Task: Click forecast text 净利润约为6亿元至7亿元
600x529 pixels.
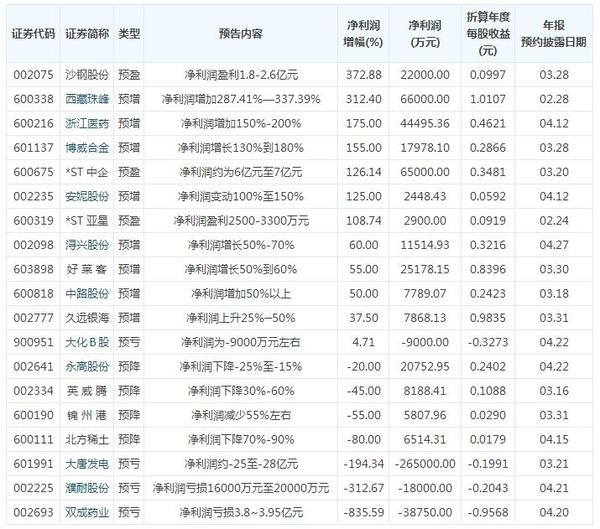Action: (x=241, y=172)
